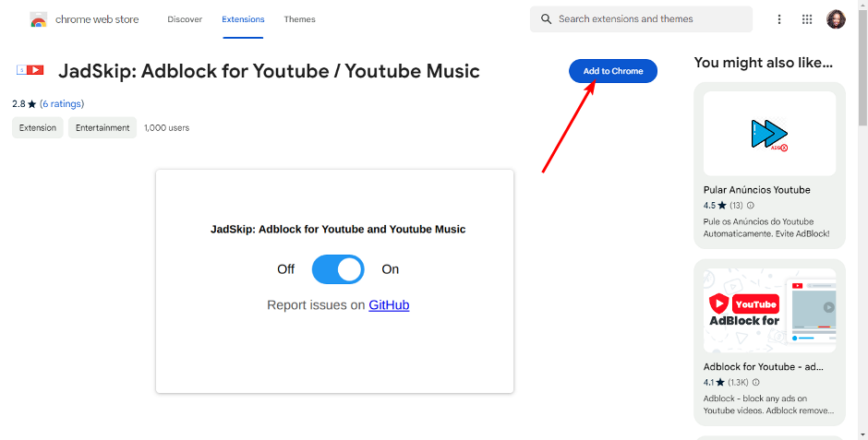Switch to the Discover tab
The width and height of the screenshot is (868, 440).
[185, 19]
